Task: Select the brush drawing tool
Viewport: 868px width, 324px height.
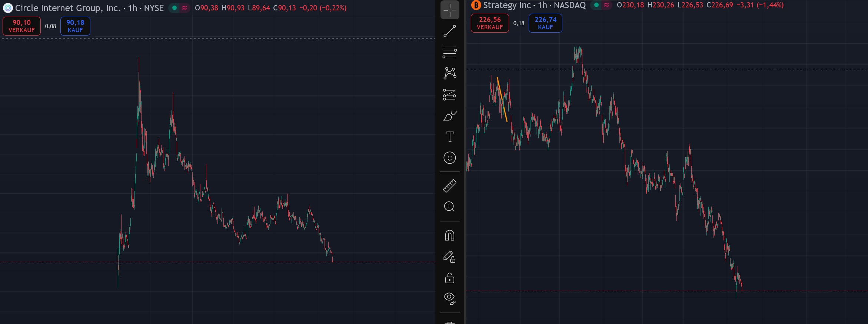Action: tap(450, 116)
